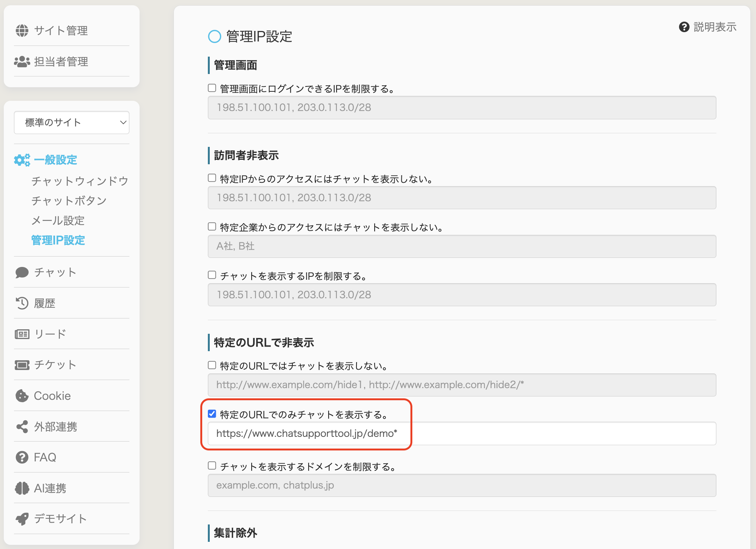The image size is (756, 549).
Task: Open the FAQ sidebar entry
Action: [45, 457]
